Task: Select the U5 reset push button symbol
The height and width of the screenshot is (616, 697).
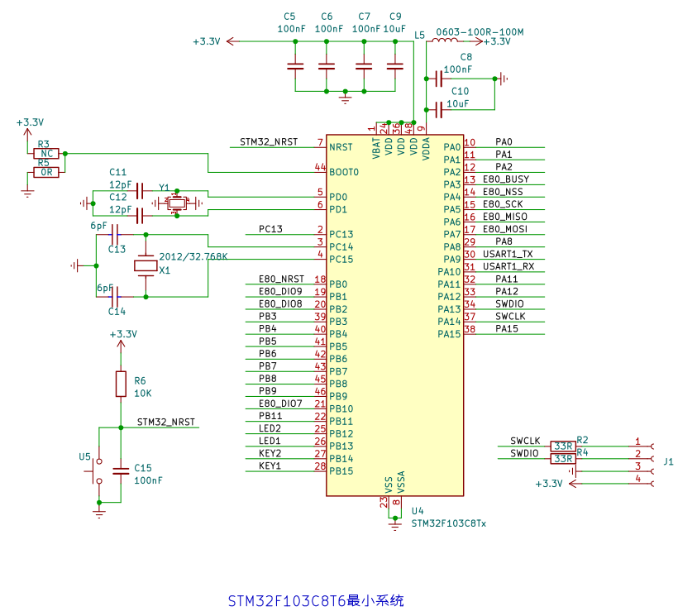Action: pyautogui.click(x=98, y=470)
